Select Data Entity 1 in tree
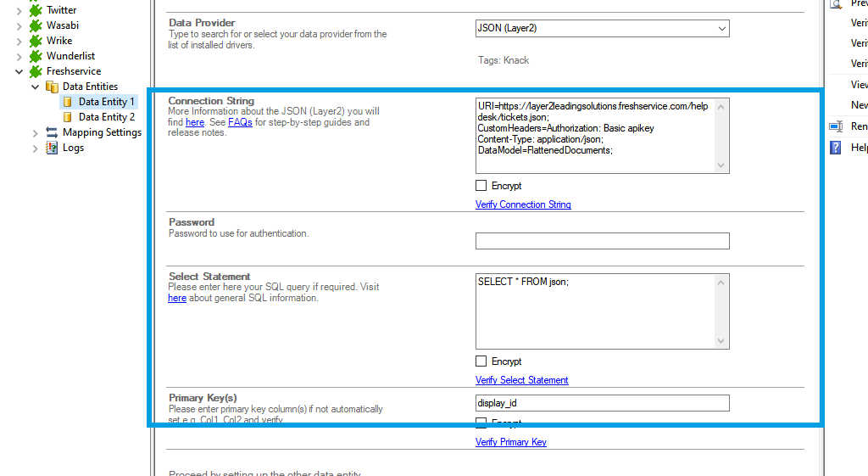 [x=106, y=102]
